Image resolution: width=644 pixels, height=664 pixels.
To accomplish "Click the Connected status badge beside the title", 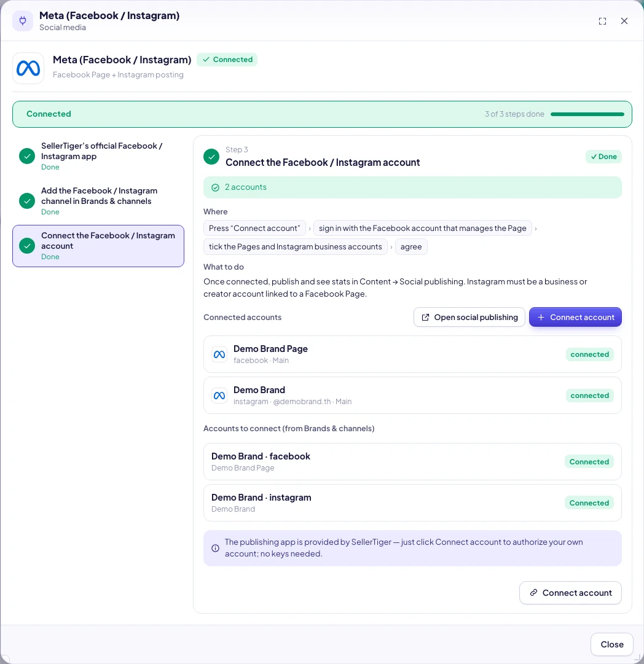I will click(x=227, y=60).
